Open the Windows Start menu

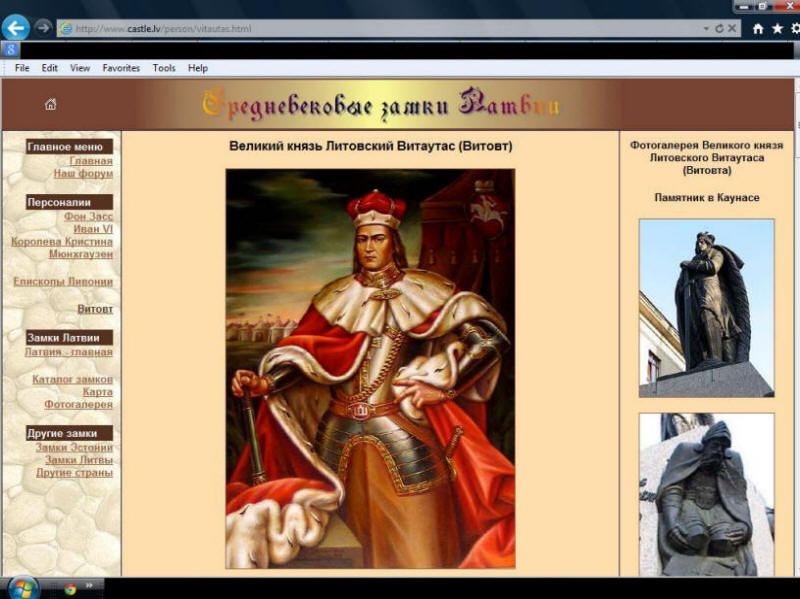pos(22,588)
